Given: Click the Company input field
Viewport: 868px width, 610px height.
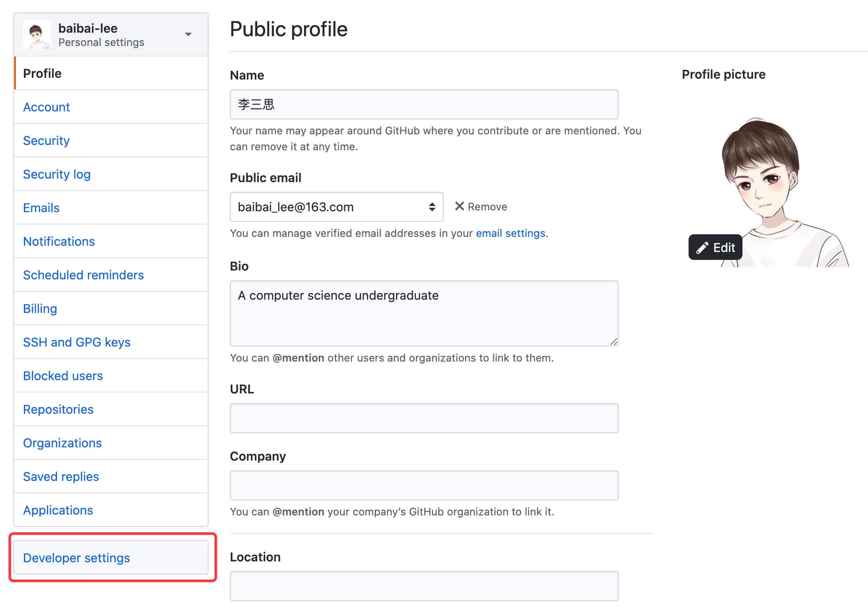Looking at the screenshot, I should coord(424,485).
